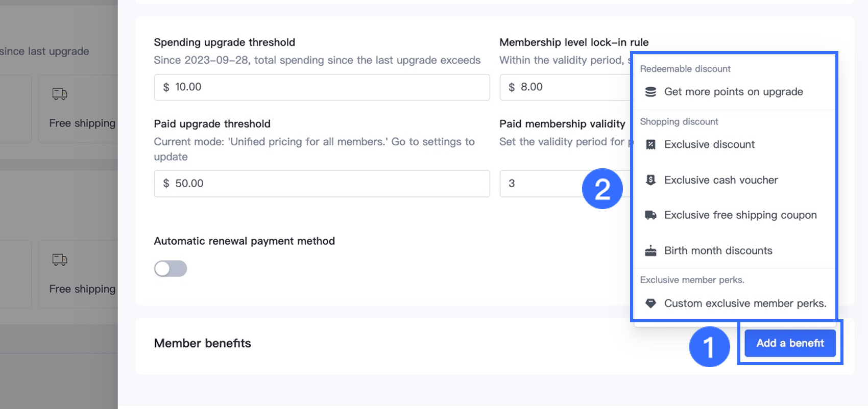The width and height of the screenshot is (868, 409).
Task: Click the cash voucher dollar icon
Action: 650,180
